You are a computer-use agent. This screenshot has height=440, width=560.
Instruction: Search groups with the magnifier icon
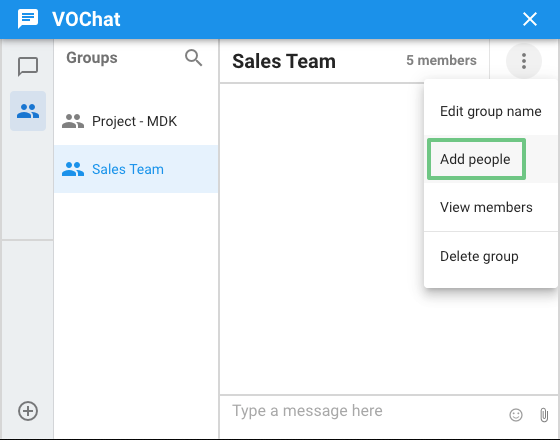[x=193, y=58]
